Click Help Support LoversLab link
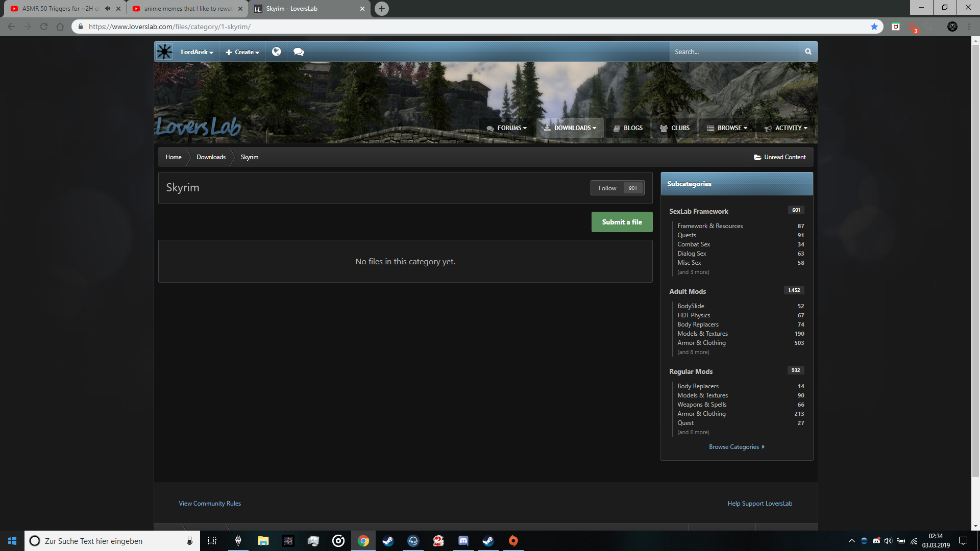 [x=760, y=504]
